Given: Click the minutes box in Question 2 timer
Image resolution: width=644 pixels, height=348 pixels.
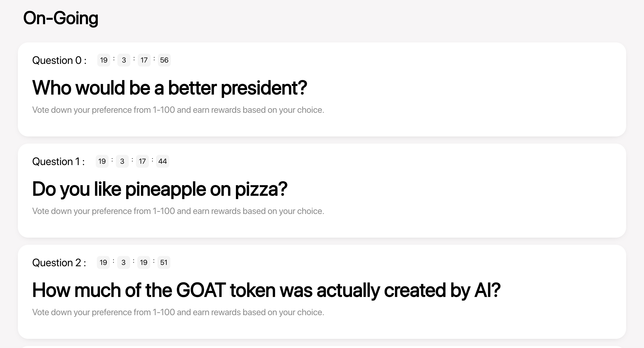Looking at the screenshot, I should click(x=144, y=262).
